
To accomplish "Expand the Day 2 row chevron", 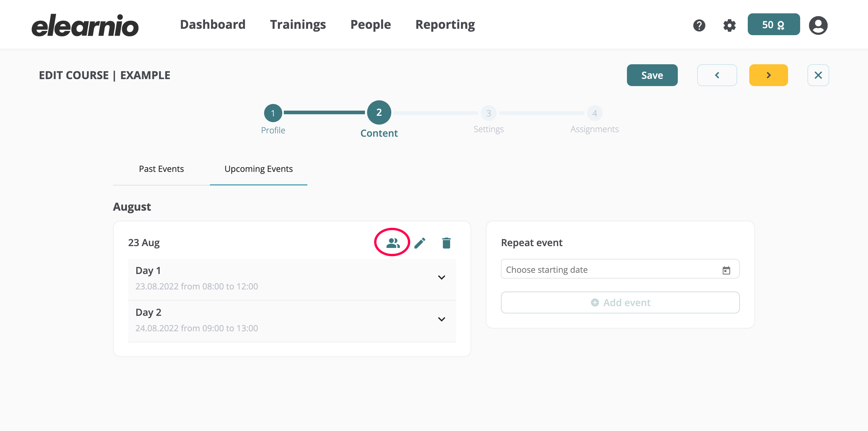I will (x=441, y=319).
